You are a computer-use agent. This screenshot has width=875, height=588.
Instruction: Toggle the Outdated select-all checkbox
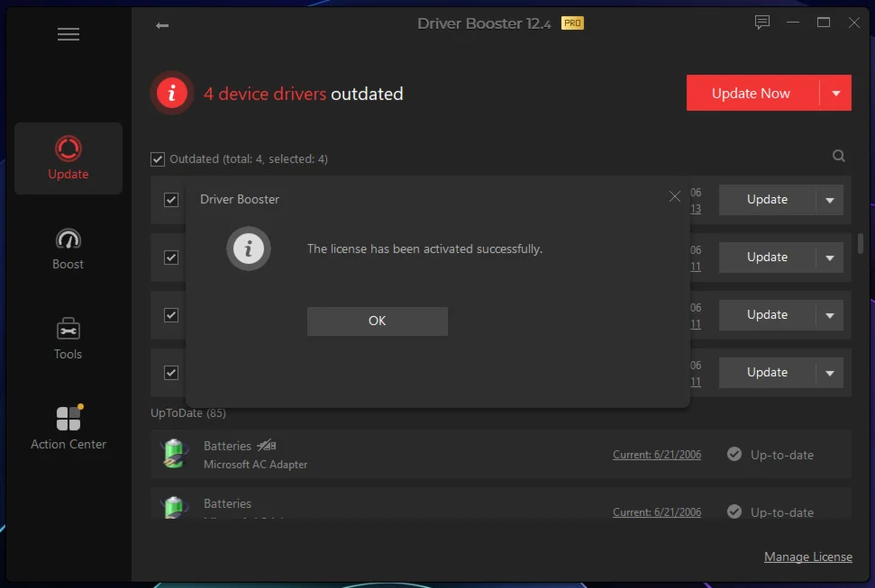pos(159,159)
